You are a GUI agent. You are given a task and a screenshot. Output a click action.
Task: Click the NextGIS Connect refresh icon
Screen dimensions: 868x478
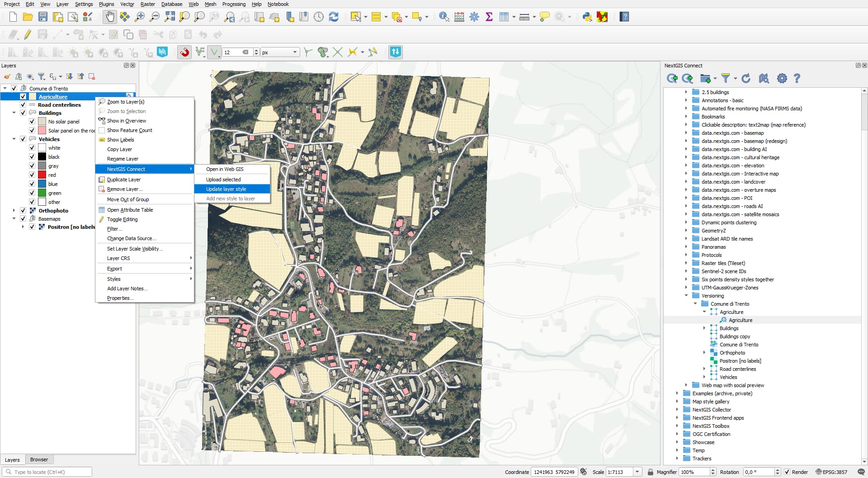click(746, 79)
